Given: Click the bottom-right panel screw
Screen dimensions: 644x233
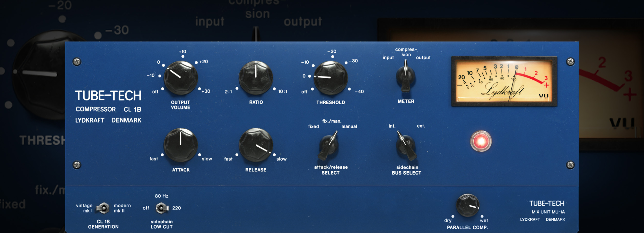Looking at the screenshot, I should click(x=570, y=165).
